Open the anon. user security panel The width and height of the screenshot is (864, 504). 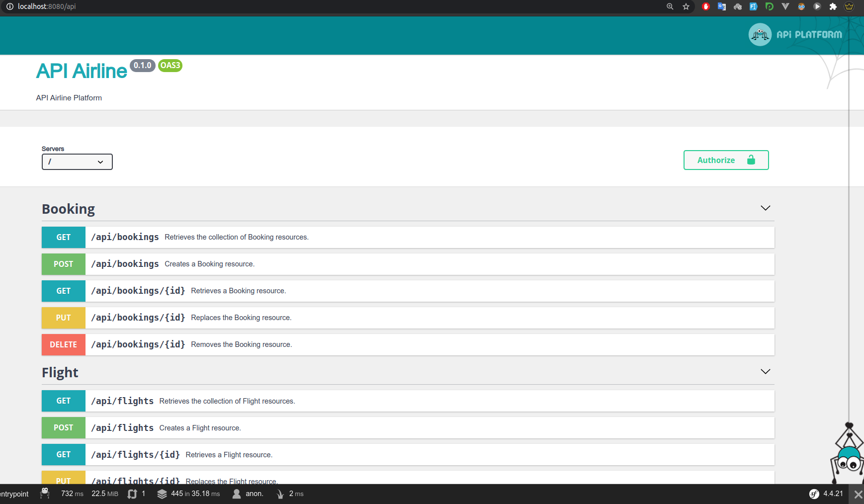[x=248, y=494]
